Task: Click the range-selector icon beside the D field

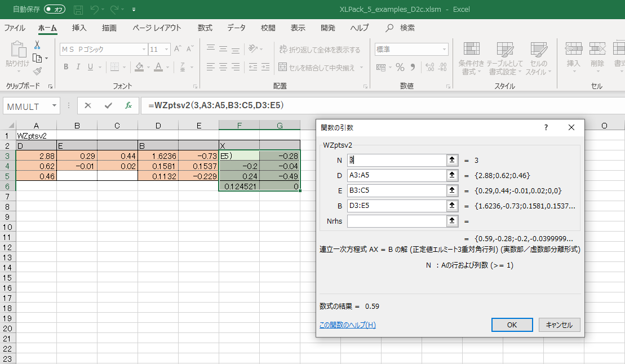Action: point(451,175)
